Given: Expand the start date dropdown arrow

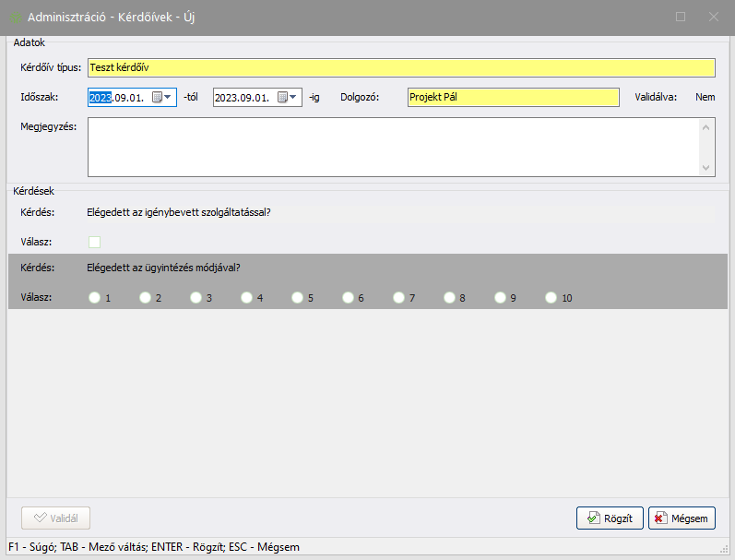Looking at the screenshot, I should [x=169, y=97].
